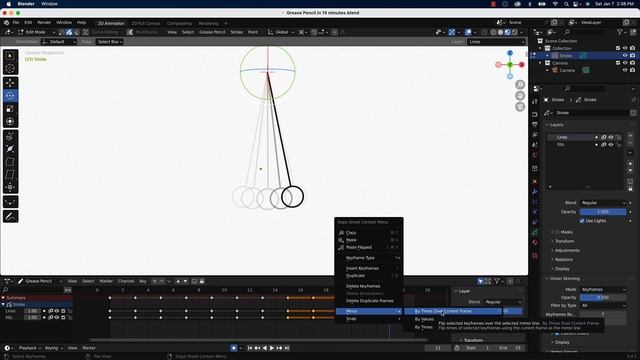Viewport: 640px width, 360px height.
Task: Open the Render properties tab icon
Action: pyautogui.click(x=535, y=115)
